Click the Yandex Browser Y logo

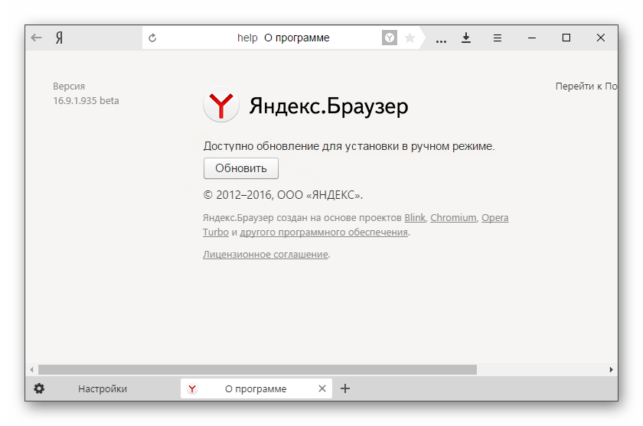tap(221, 105)
